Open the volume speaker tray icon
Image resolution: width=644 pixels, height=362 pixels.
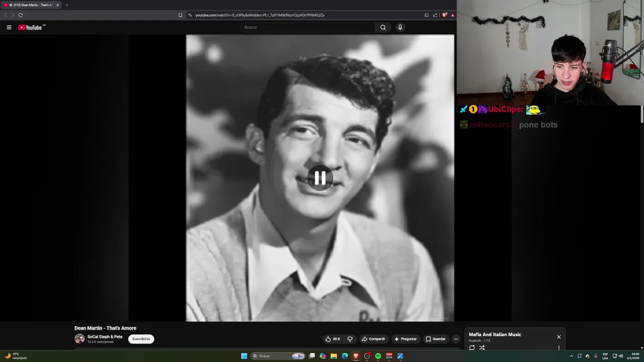click(x=621, y=356)
